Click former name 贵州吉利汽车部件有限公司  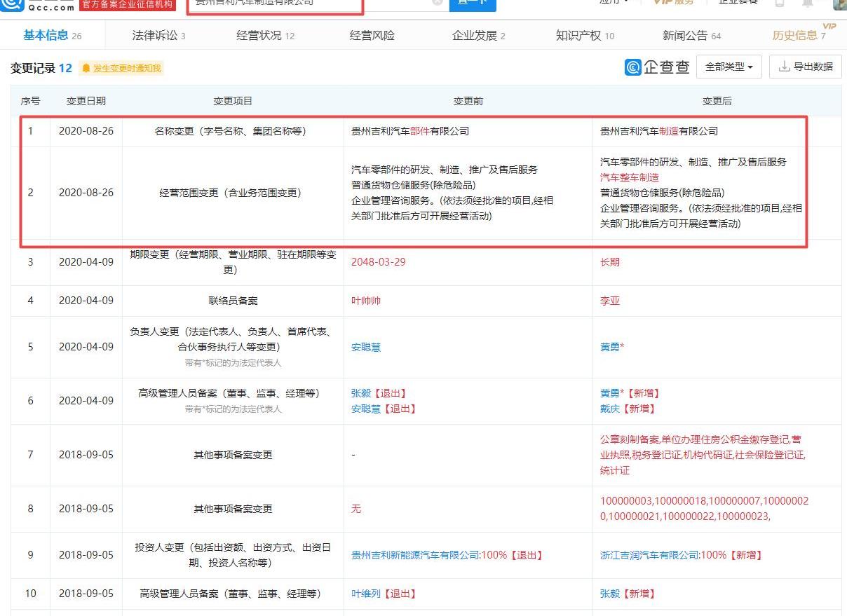pos(410,131)
